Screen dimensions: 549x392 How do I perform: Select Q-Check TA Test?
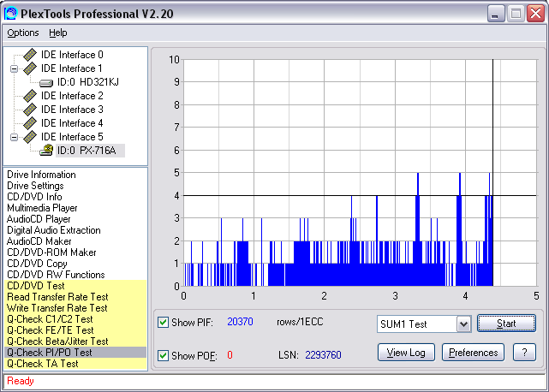(75, 364)
